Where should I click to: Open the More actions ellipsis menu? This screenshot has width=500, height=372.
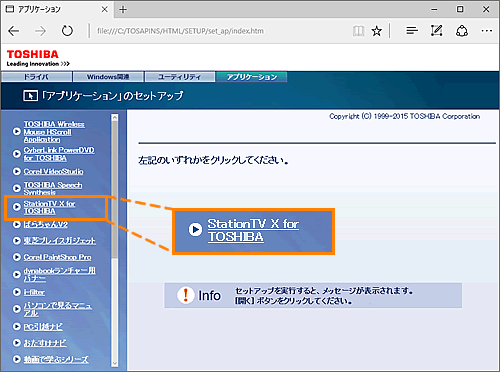pyautogui.click(x=487, y=31)
